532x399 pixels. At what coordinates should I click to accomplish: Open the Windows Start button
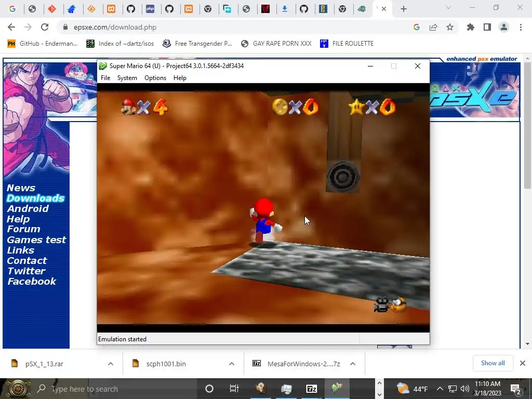17,389
